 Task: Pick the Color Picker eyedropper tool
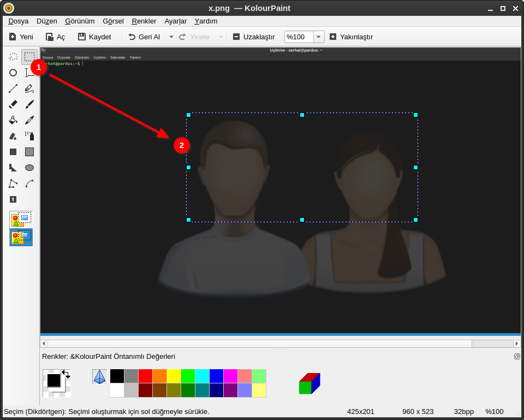[29, 120]
